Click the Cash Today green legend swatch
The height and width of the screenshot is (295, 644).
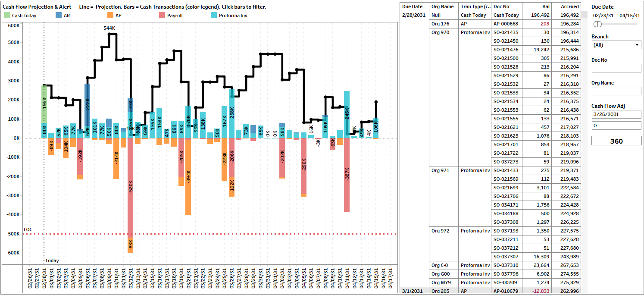coord(7,16)
